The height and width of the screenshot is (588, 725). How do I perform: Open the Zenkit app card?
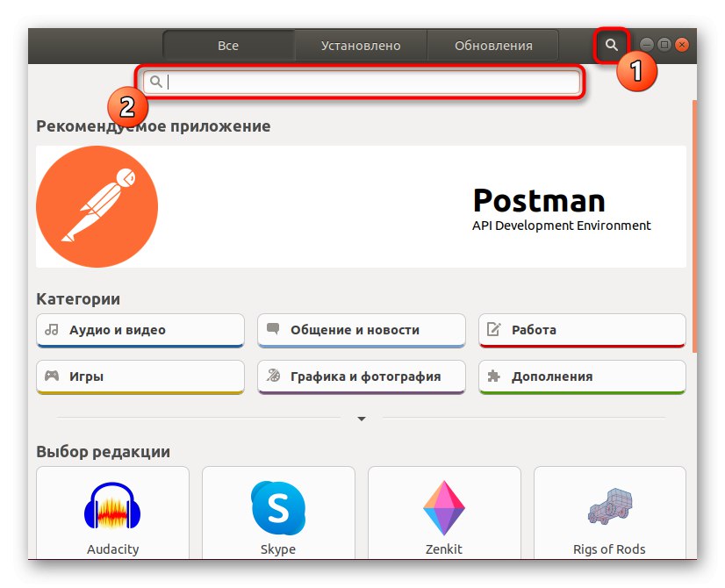(x=443, y=513)
